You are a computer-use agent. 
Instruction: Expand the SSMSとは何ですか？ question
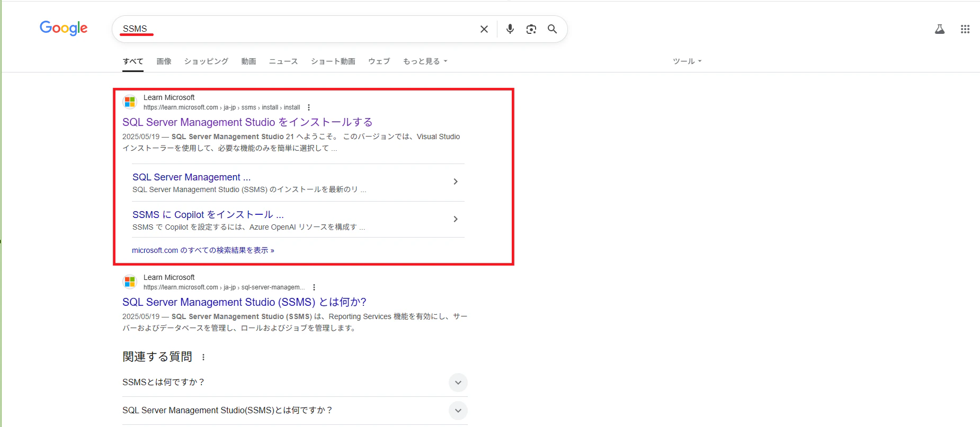(458, 383)
